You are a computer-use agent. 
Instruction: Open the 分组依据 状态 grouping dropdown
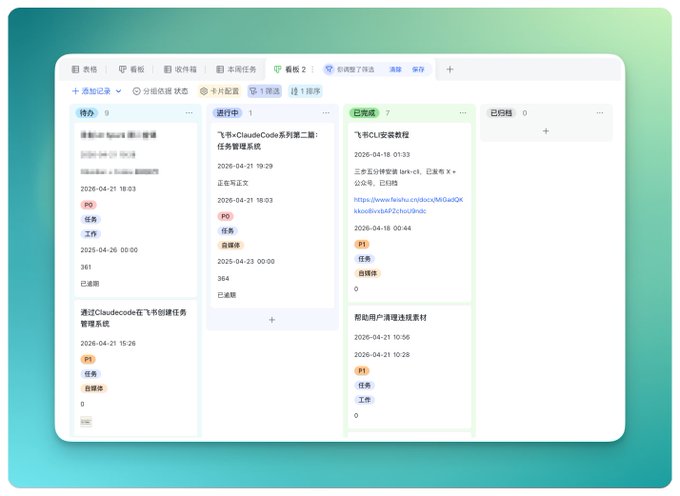[160, 91]
